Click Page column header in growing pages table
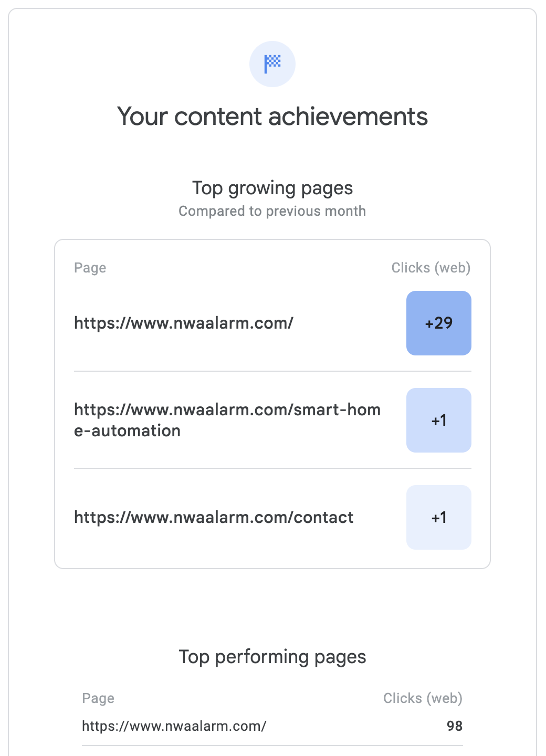546x756 pixels. pyautogui.click(x=90, y=268)
